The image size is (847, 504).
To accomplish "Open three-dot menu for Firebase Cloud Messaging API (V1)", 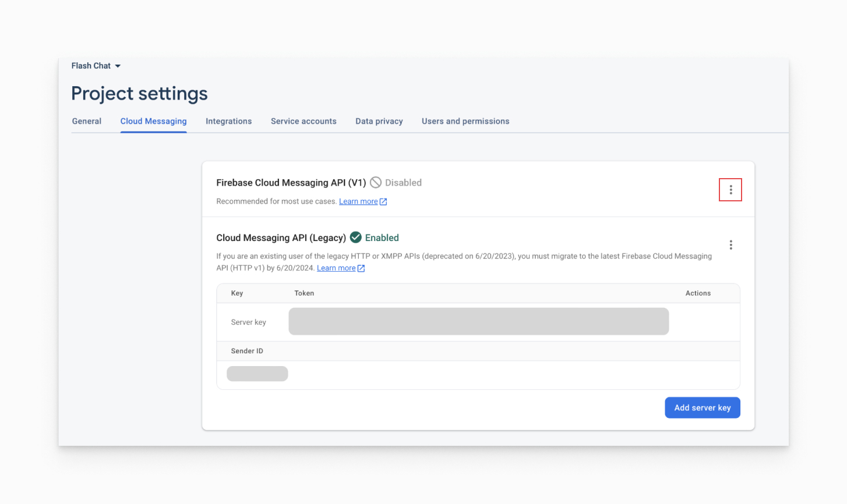I will tap(730, 190).
